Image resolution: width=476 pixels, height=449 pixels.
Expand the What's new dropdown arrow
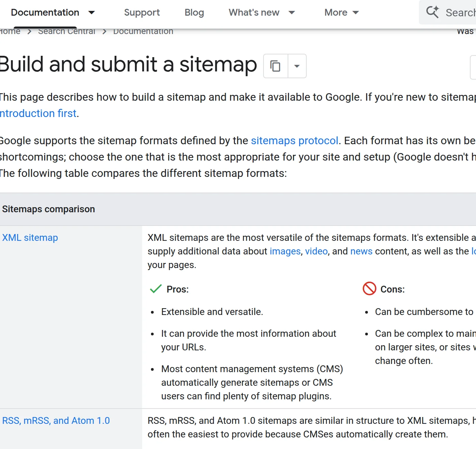click(291, 13)
